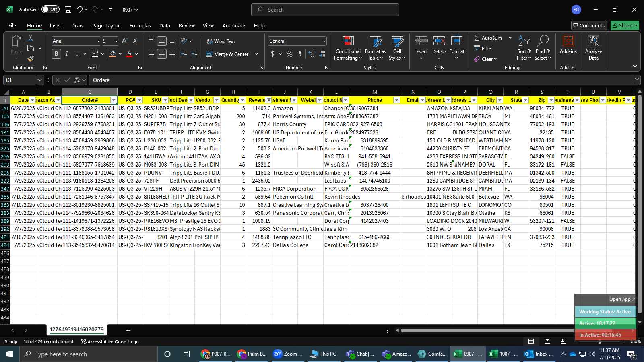Screen dimensions: 644x362
Task: Switch to Insert tab
Action: [56, 25]
